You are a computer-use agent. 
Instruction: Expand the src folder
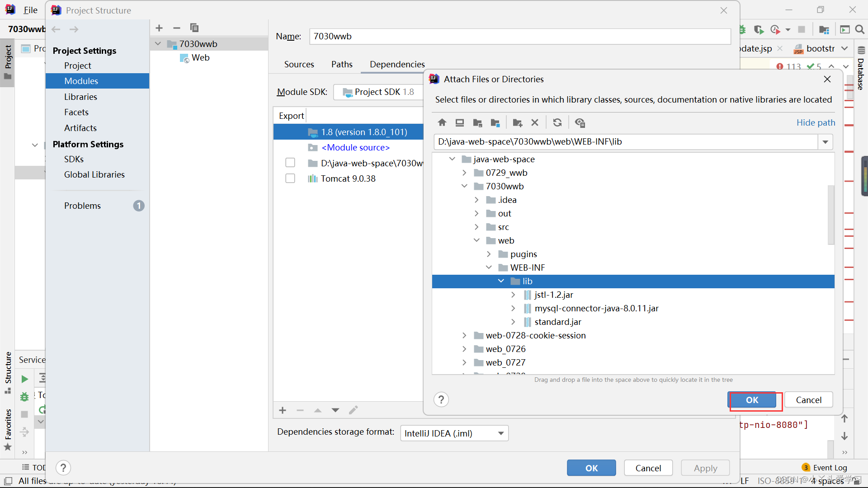click(x=476, y=227)
